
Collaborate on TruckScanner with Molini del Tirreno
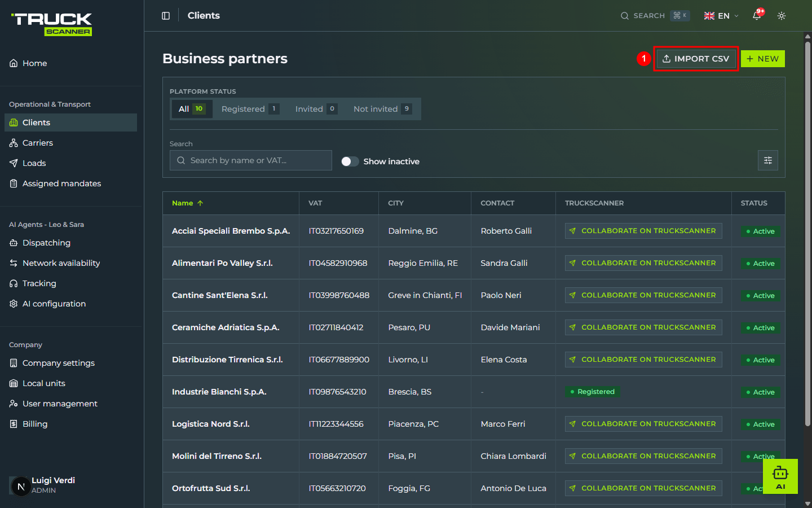pos(643,456)
